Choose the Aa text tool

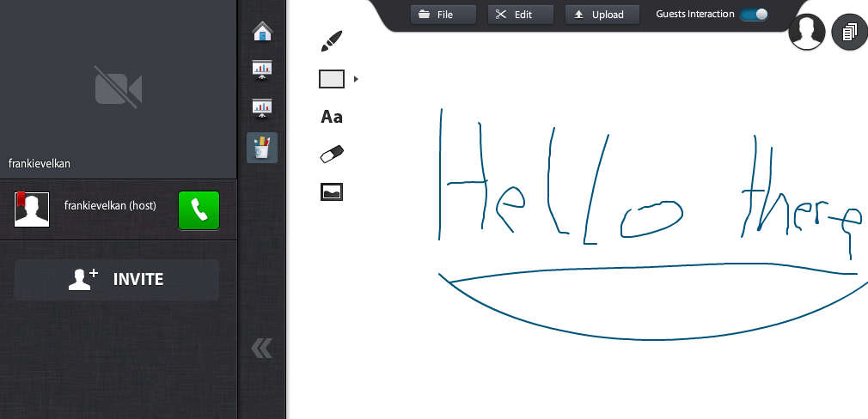(x=332, y=117)
